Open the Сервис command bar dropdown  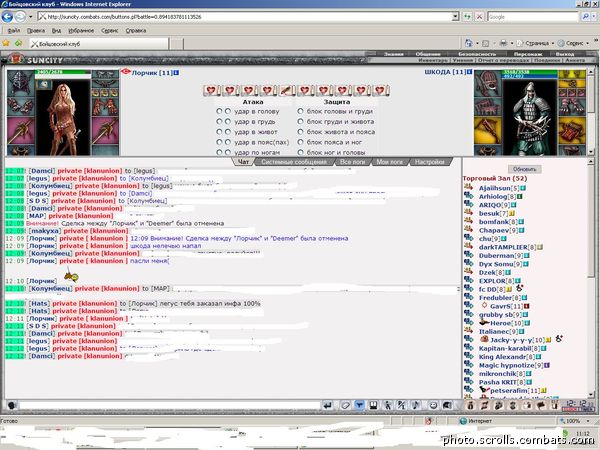click(573, 43)
